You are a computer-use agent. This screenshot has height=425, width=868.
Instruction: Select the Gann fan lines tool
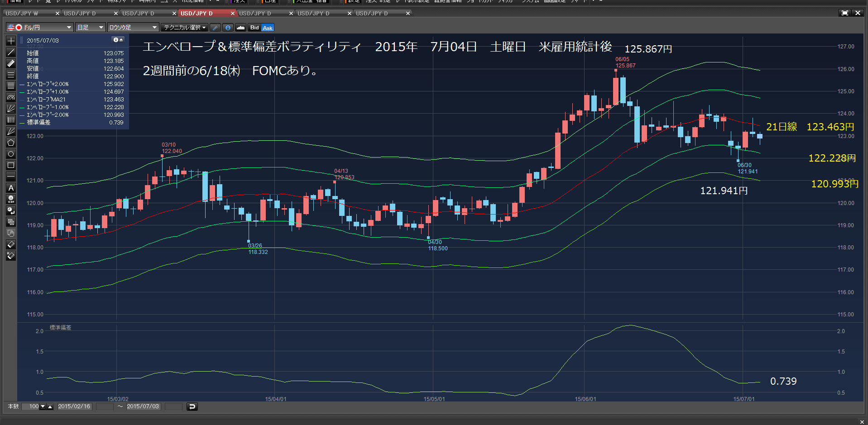11,131
